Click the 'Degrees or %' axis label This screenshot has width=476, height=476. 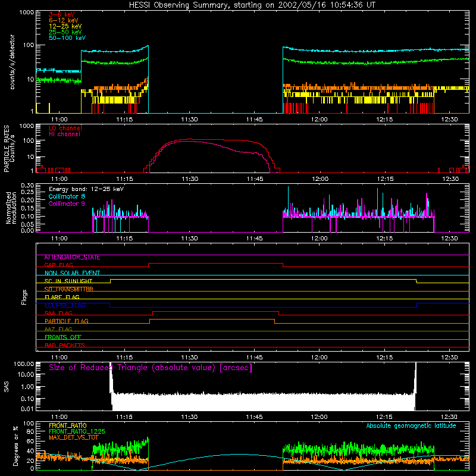(15, 446)
